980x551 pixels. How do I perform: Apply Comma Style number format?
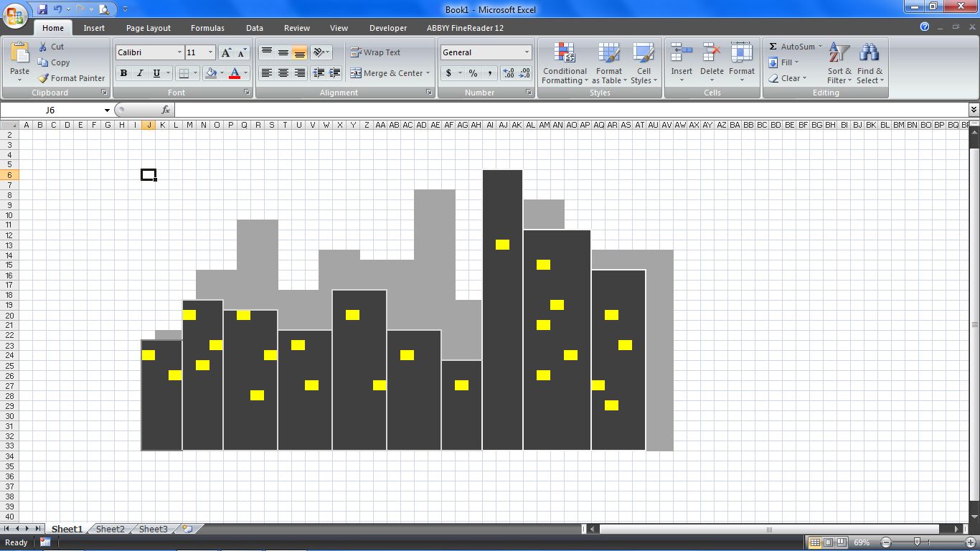[x=490, y=73]
